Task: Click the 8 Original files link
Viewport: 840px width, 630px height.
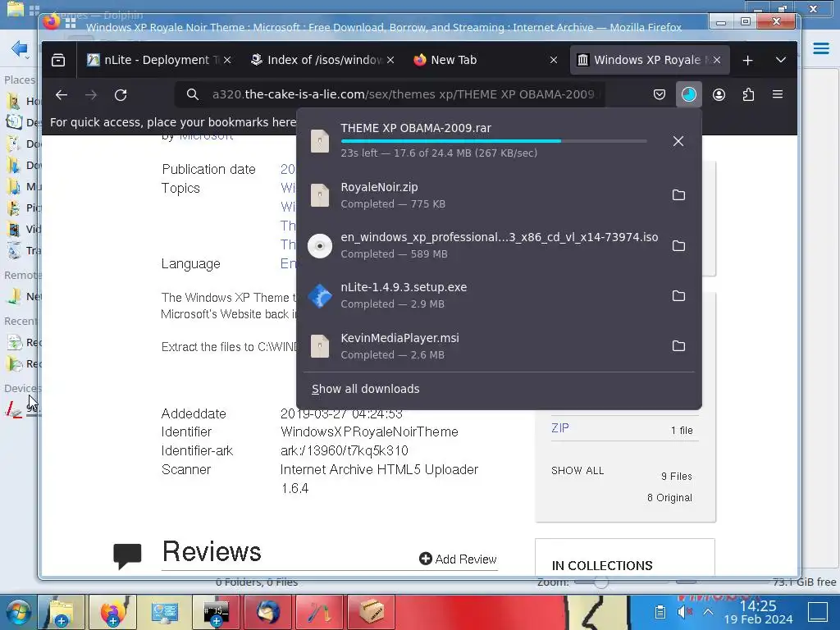Action: point(669,498)
